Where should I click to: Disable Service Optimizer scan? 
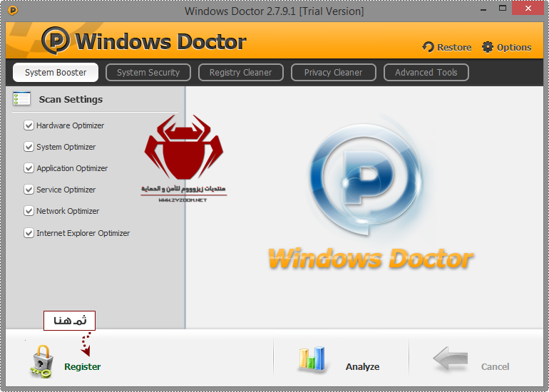(x=29, y=190)
